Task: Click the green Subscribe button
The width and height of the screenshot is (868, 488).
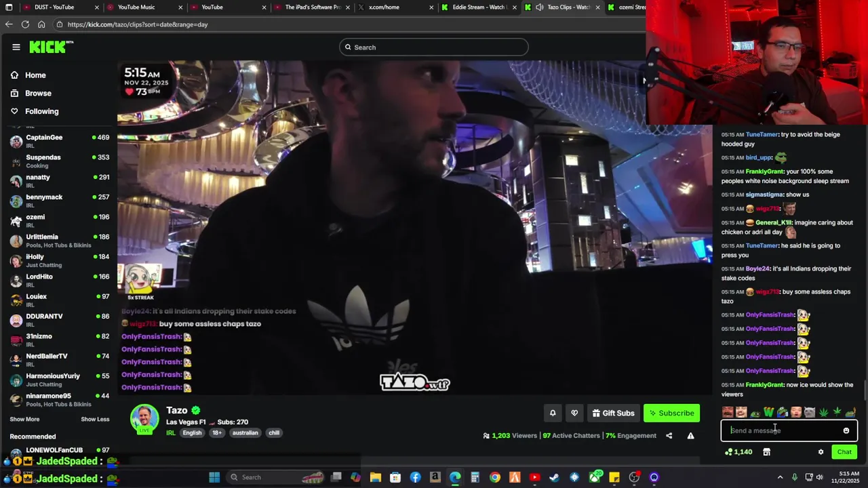Action: tap(671, 413)
